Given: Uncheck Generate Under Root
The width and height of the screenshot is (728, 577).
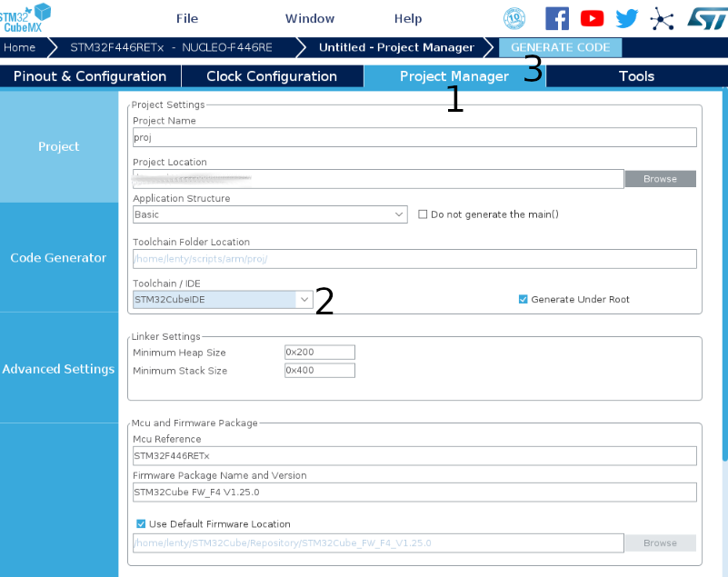Looking at the screenshot, I should click(x=523, y=300).
